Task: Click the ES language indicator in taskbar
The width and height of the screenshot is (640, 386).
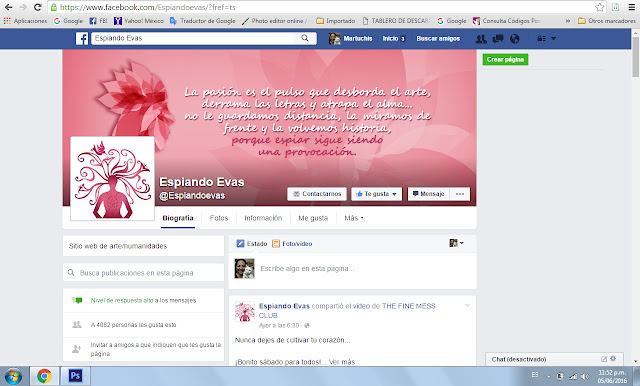Action: pos(535,375)
